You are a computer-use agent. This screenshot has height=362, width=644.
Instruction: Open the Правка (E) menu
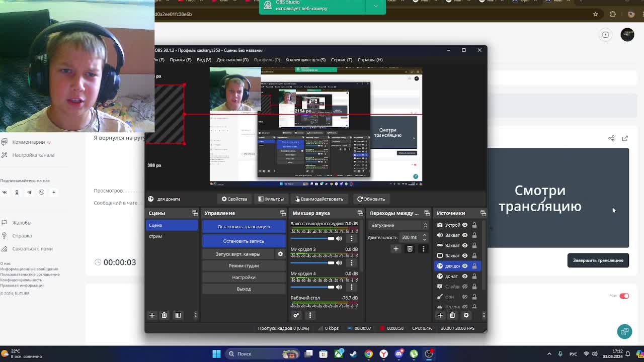(x=180, y=60)
